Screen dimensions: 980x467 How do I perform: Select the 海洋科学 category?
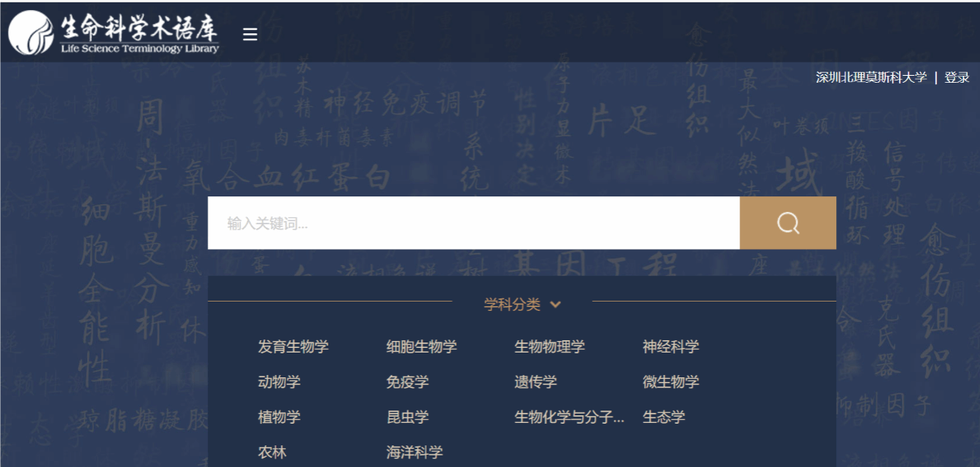coord(414,452)
